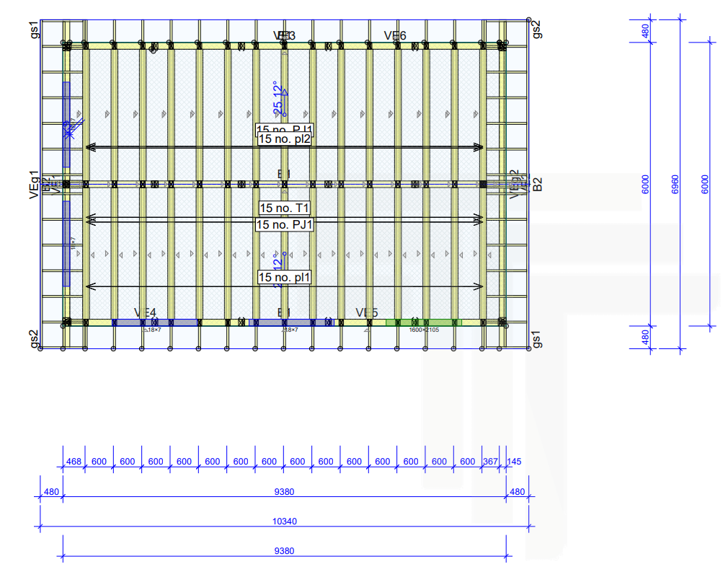This screenshot has width=728, height=572.
Task: Click the B2 label on right edge
Action: [x=536, y=185]
